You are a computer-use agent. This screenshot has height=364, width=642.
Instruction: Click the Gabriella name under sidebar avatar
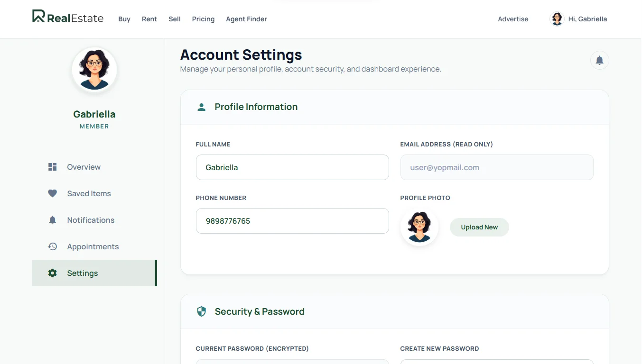click(x=94, y=114)
